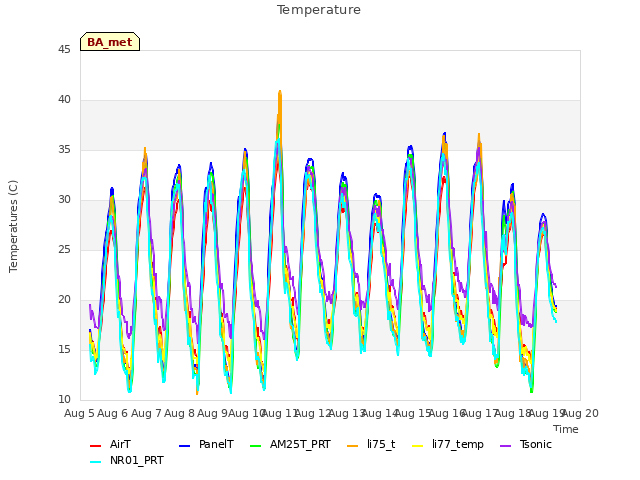Viewport: 640px width, 480px height.
Task: Click the Temperature chart title
Action: point(319,10)
